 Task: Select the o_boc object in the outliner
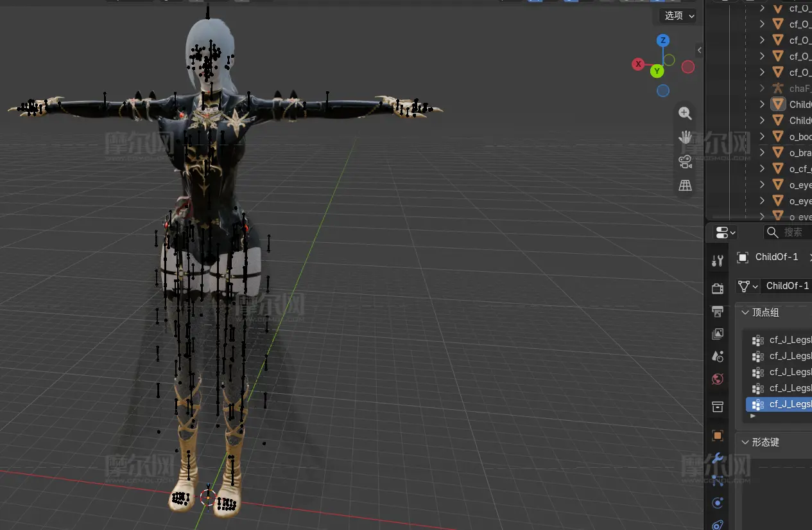click(x=800, y=137)
